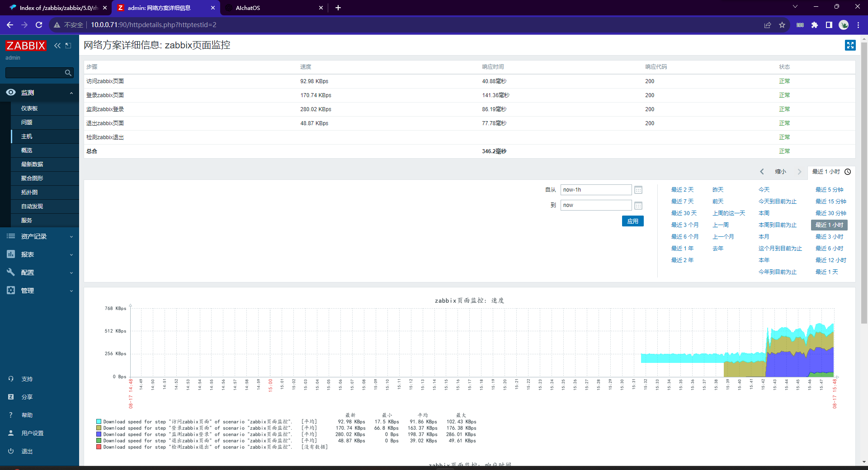
Task: Close the admin 网络方案详细信息 tab
Action: click(213, 8)
